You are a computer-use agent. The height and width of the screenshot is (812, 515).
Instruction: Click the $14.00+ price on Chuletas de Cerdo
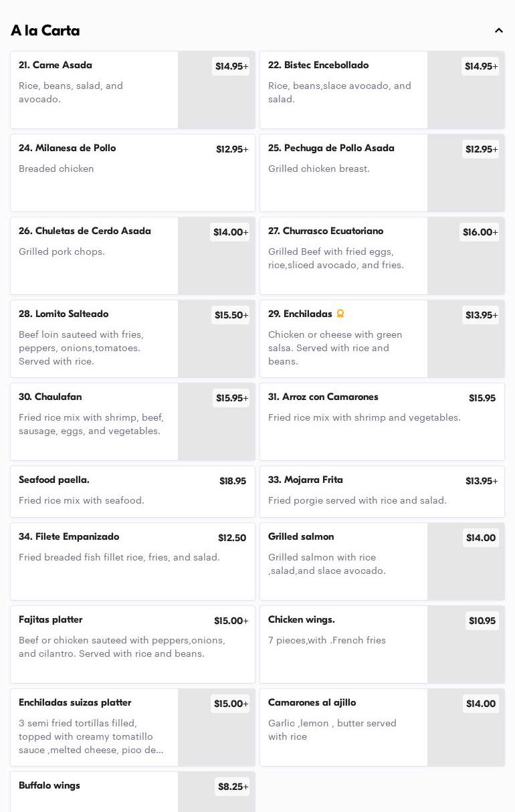pos(230,232)
